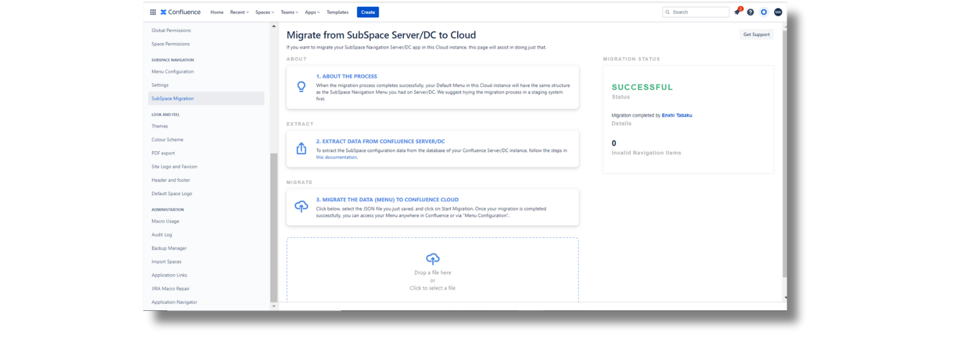The width and height of the screenshot is (980, 342).
Task: Click the blue Create button
Action: tap(368, 12)
